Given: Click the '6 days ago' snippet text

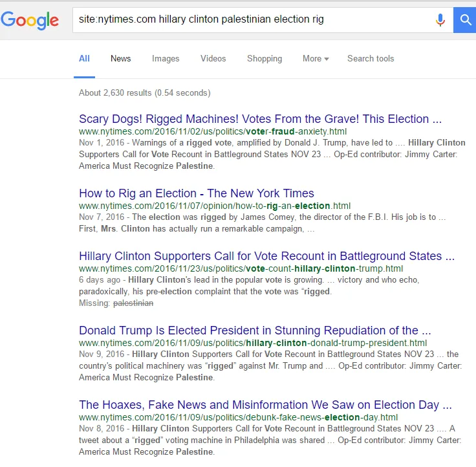Looking at the screenshot, I should [100, 280].
